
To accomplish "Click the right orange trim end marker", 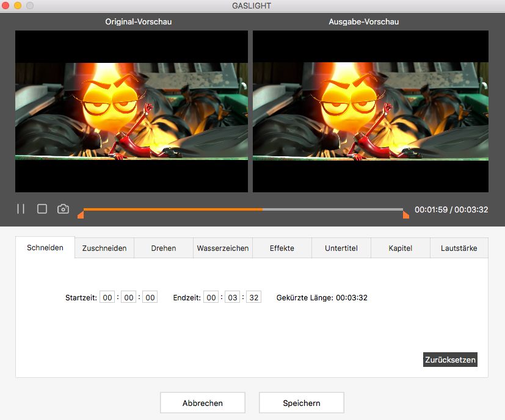I will click(406, 215).
